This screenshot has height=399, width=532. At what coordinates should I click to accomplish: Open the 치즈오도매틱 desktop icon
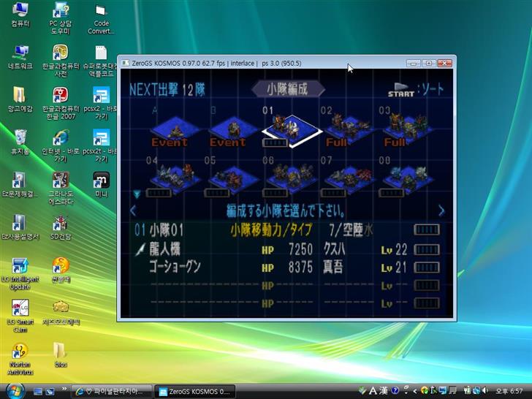click(x=61, y=313)
